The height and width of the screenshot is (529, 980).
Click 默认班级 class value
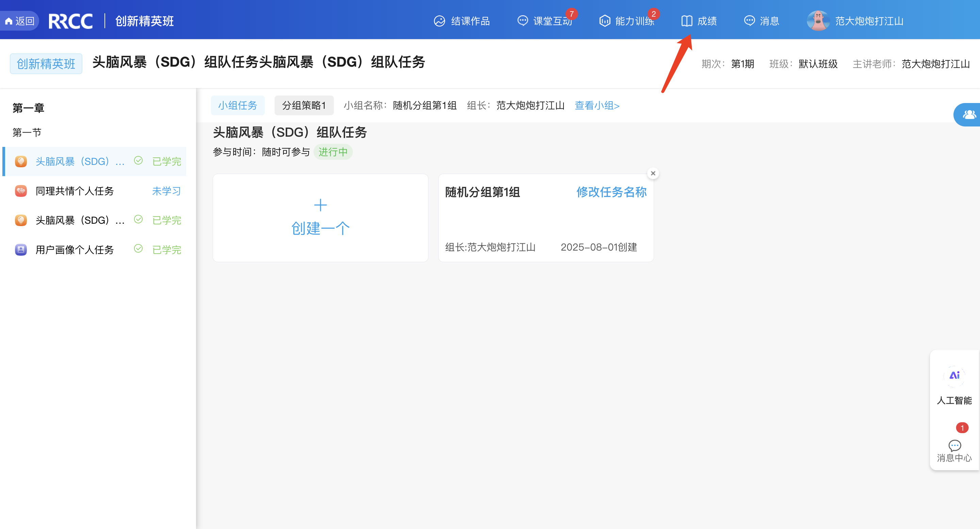(818, 64)
